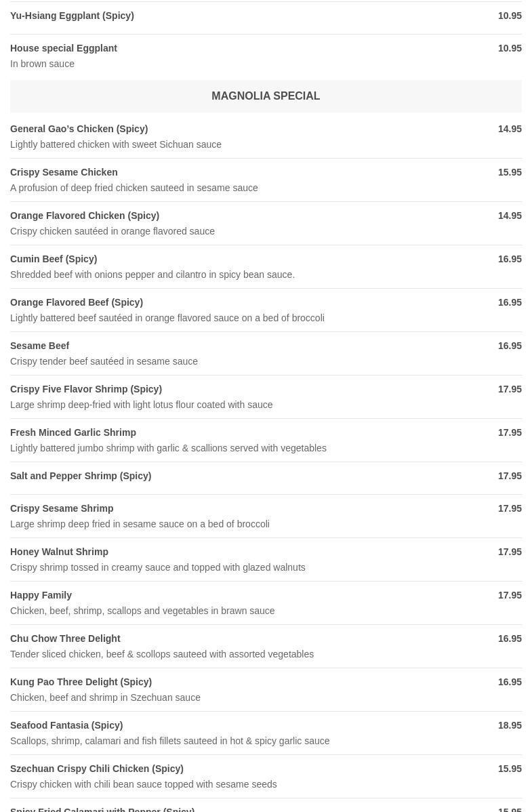
Task: Click Kung Pao Three Delight (Spicy)
Action: coord(81,682)
